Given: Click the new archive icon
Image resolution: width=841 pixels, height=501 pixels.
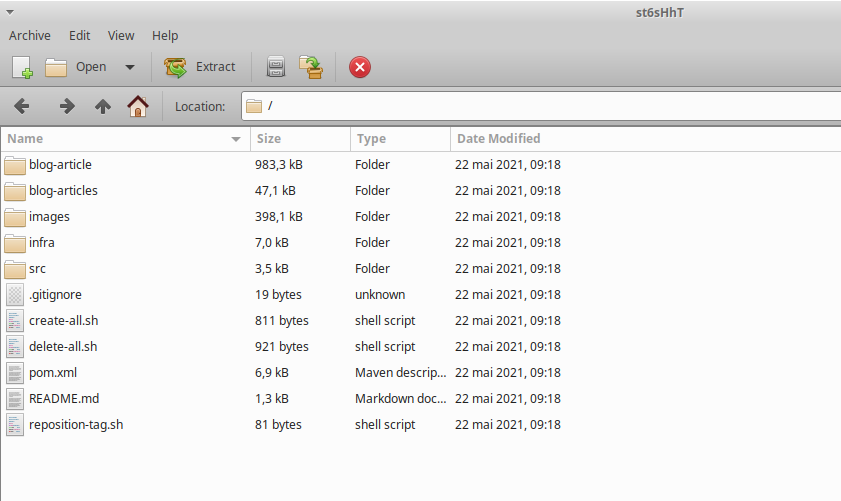Looking at the screenshot, I should 22,67.
